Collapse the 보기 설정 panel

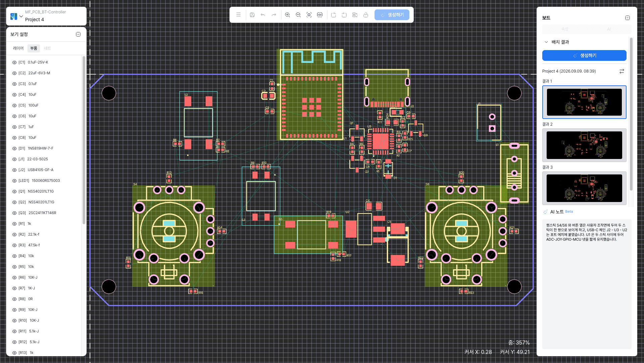[x=78, y=34]
